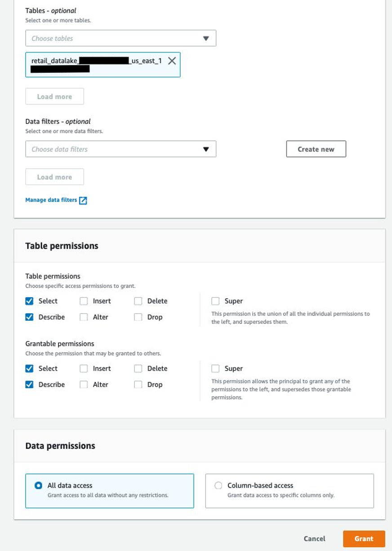Open the Choose tables dropdown arrow

206,38
